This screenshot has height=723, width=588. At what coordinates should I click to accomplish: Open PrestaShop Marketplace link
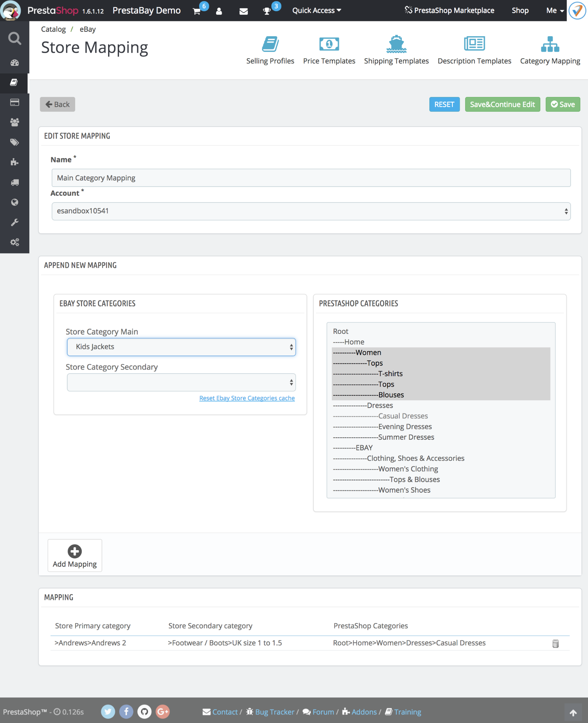(x=449, y=10)
